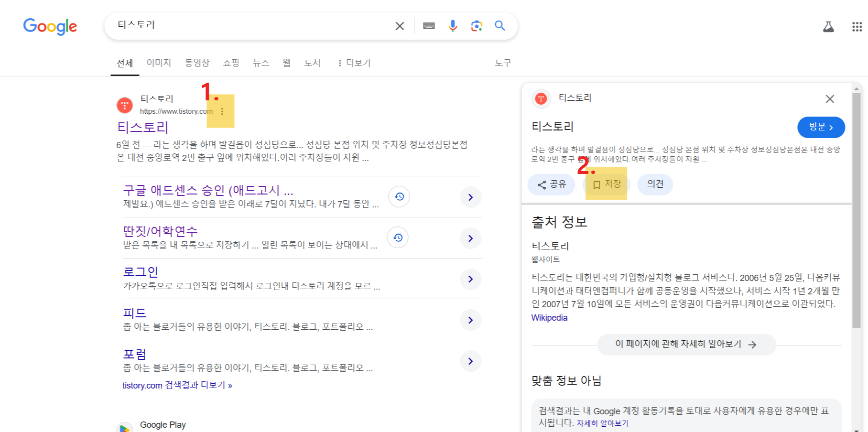The image size is (868, 432).
Task: Switch to 웹 tab
Action: pyautogui.click(x=287, y=63)
